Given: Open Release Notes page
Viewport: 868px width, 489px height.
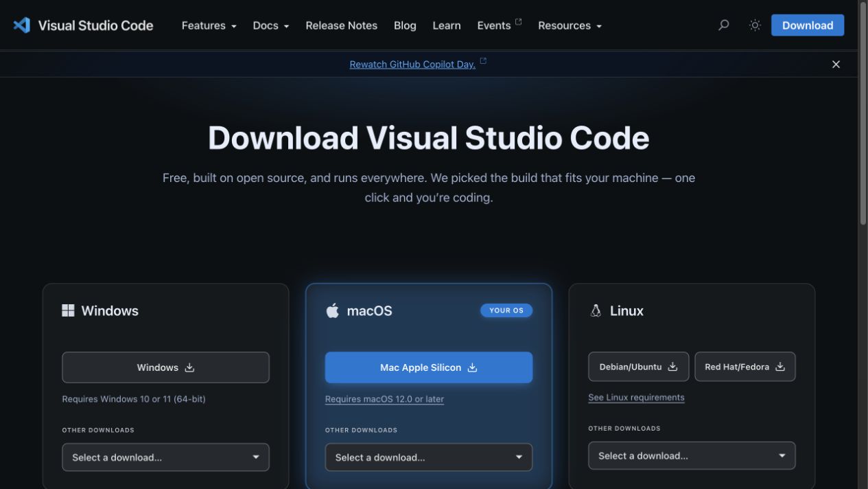Looking at the screenshot, I should click(x=341, y=25).
